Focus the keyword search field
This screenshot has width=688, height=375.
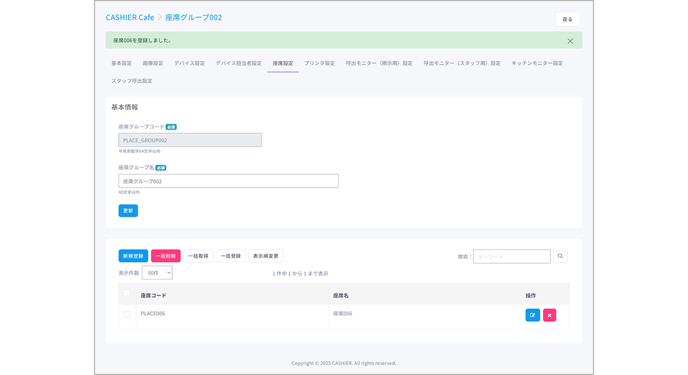coord(512,256)
